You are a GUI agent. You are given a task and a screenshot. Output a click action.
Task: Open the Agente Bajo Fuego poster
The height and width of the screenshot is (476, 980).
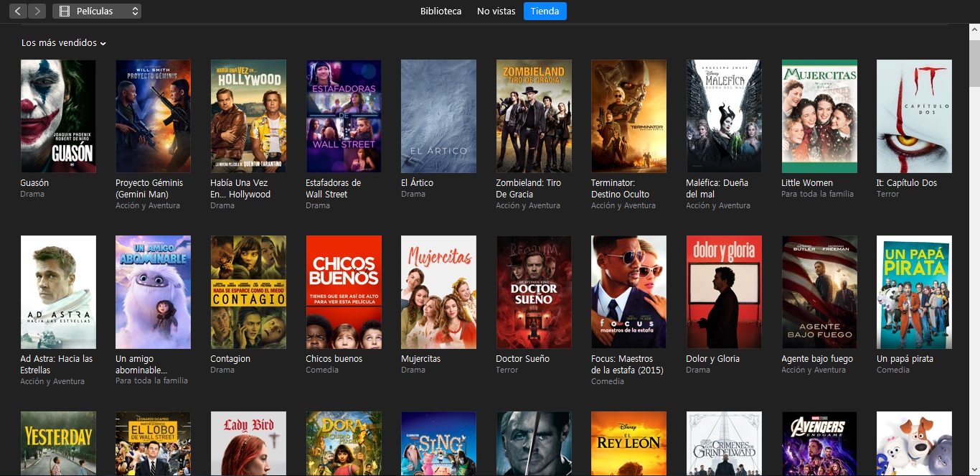[x=819, y=292]
